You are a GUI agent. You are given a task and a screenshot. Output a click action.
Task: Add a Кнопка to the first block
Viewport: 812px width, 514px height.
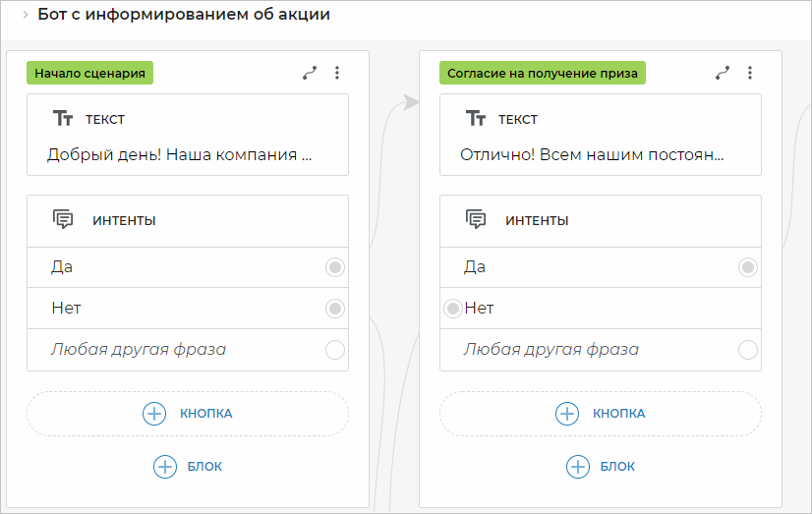tap(188, 414)
